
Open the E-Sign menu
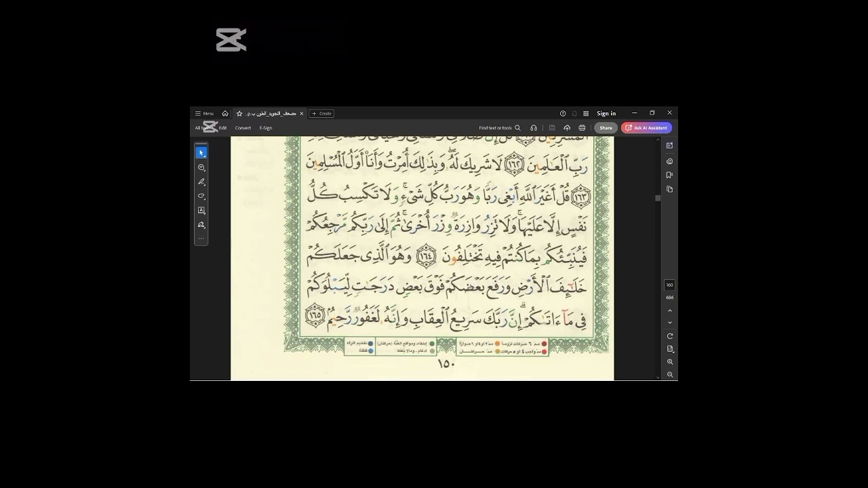coord(266,127)
